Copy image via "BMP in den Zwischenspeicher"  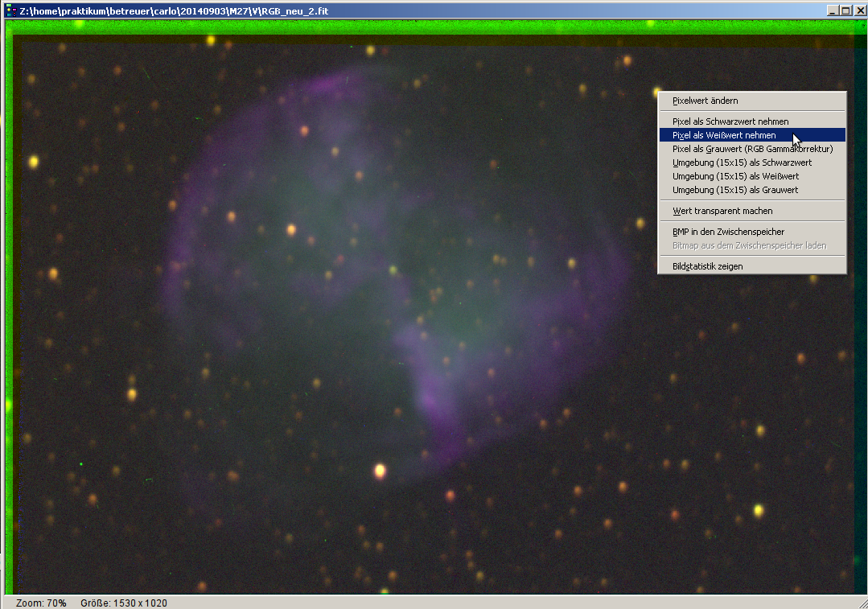(x=728, y=232)
